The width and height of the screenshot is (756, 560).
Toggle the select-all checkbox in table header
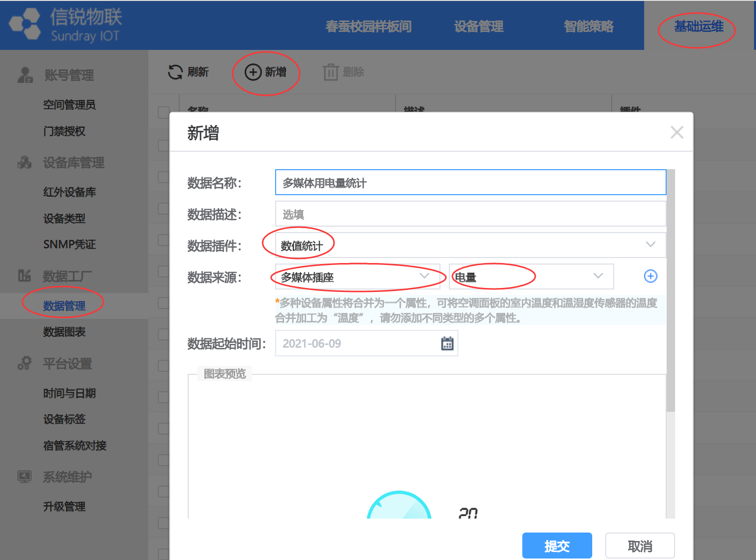(163, 112)
